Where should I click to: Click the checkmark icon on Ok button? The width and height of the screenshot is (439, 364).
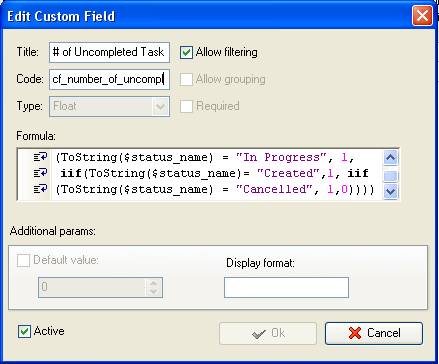(x=259, y=333)
